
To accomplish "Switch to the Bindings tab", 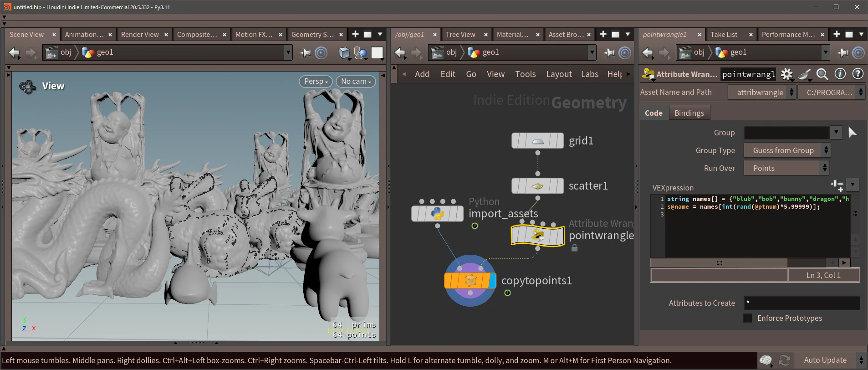I will click(x=689, y=113).
